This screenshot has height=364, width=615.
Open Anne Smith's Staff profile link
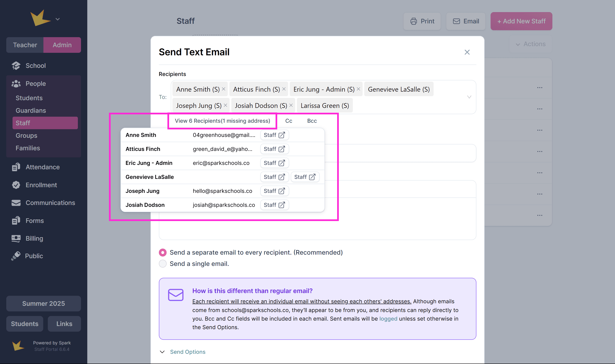click(274, 135)
